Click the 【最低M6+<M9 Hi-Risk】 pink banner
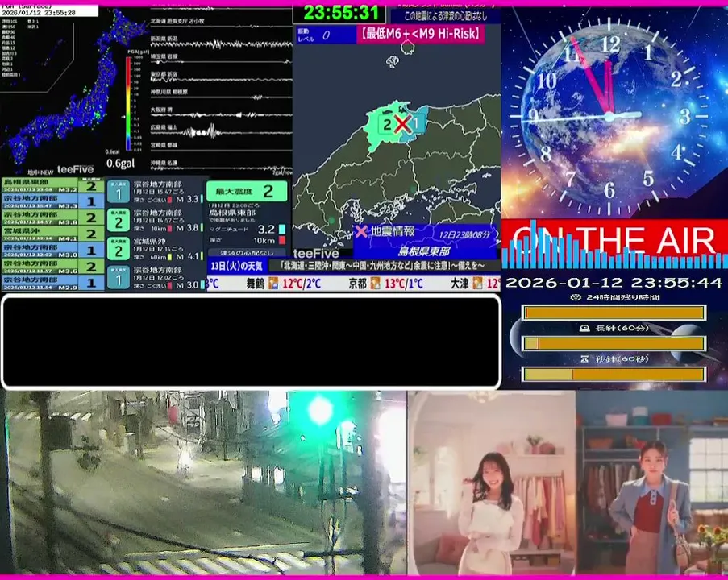 tap(421, 34)
